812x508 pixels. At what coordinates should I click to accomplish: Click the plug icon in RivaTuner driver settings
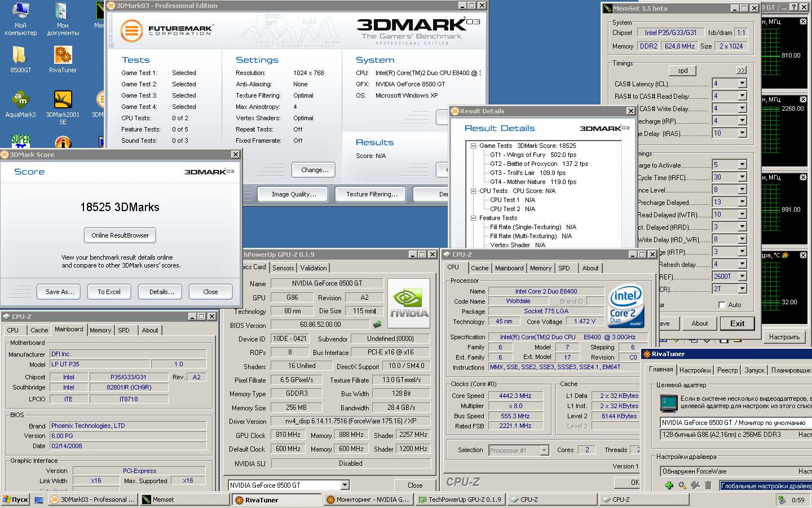click(695, 485)
